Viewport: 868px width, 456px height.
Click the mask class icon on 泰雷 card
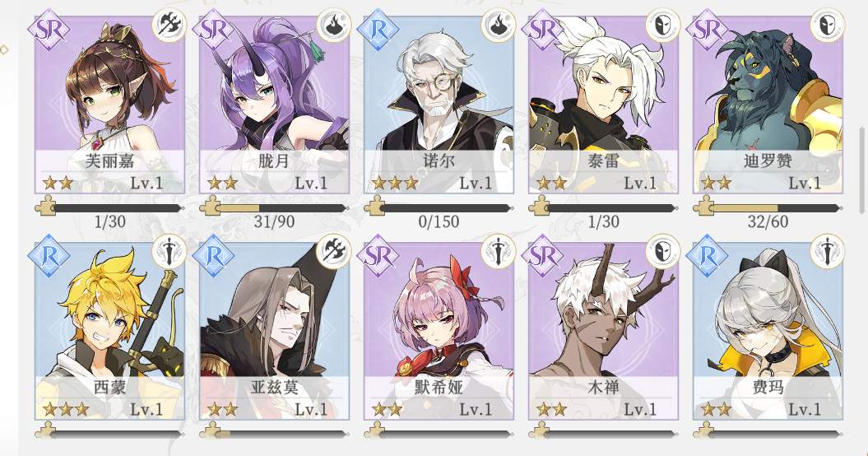pyautogui.click(x=662, y=25)
